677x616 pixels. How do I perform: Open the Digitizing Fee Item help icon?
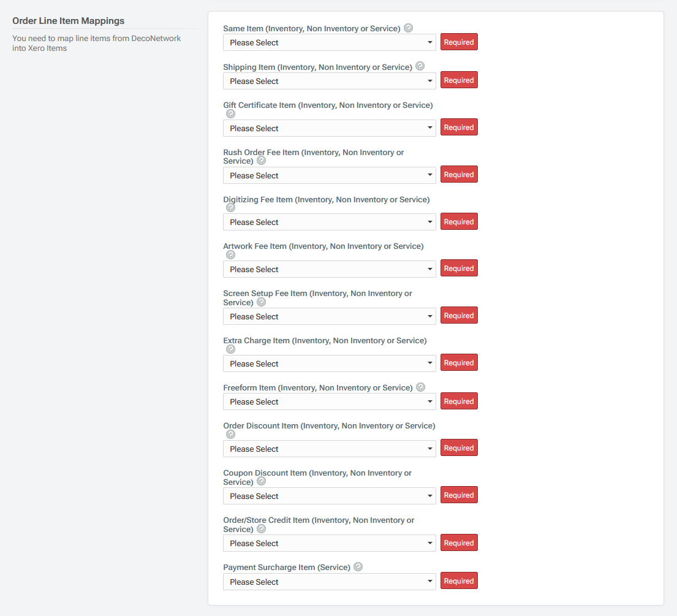230,207
